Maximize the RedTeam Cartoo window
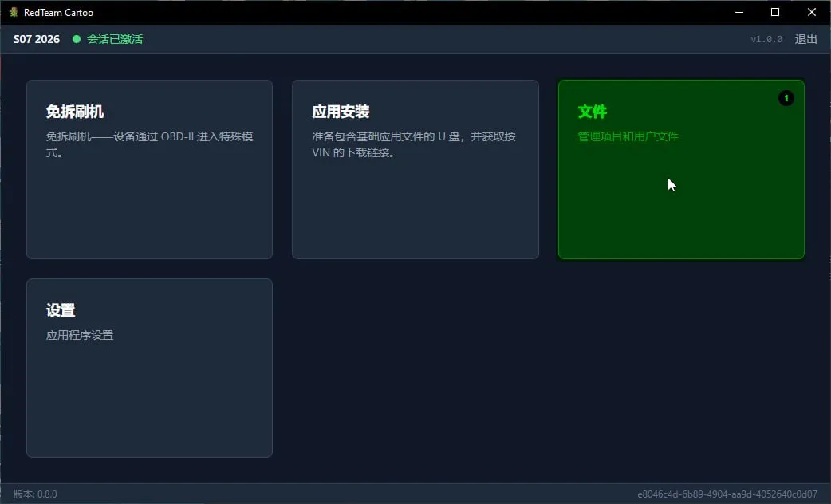The image size is (831, 504). point(775,12)
